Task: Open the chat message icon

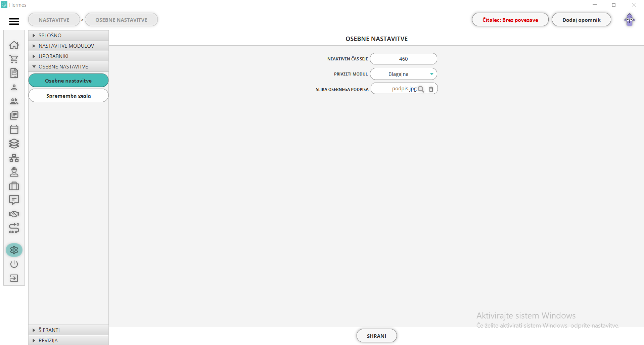Action: coord(14,200)
